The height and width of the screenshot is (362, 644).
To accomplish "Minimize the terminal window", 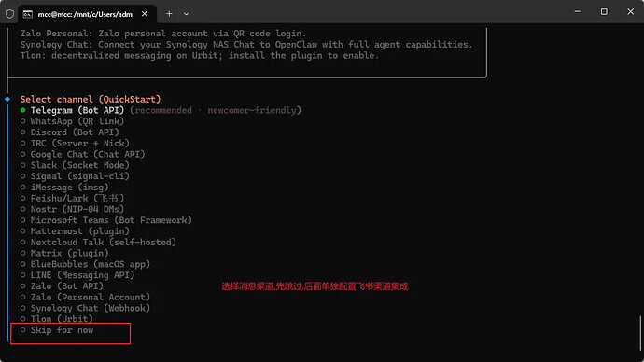I will (578, 11).
